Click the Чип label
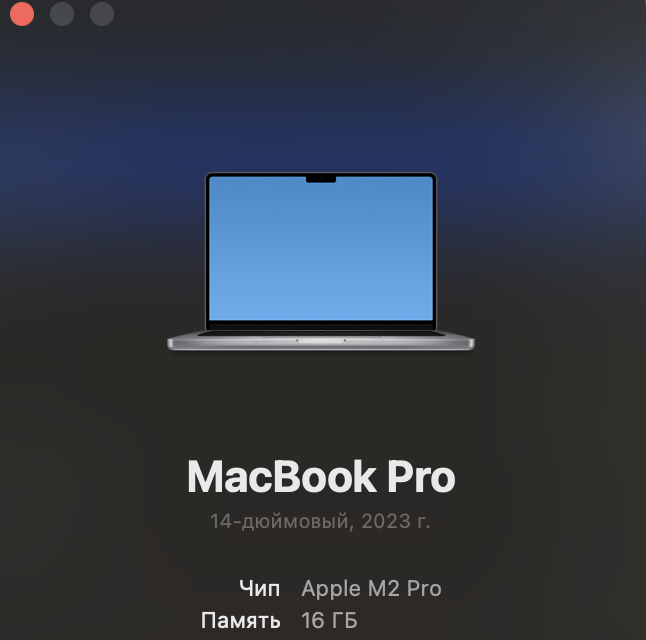 [x=260, y=588]
